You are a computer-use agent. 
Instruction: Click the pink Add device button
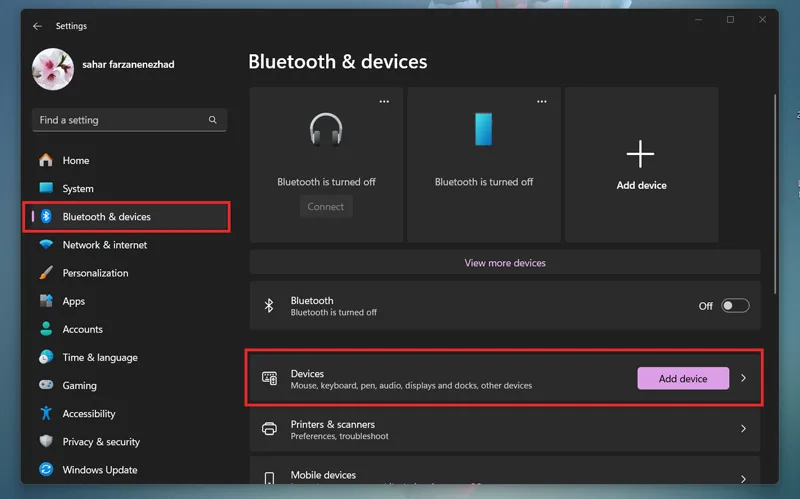683,379
